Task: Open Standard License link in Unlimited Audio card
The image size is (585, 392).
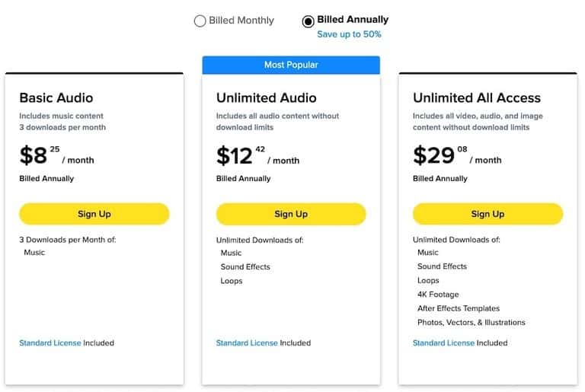Action: (247, 343)
